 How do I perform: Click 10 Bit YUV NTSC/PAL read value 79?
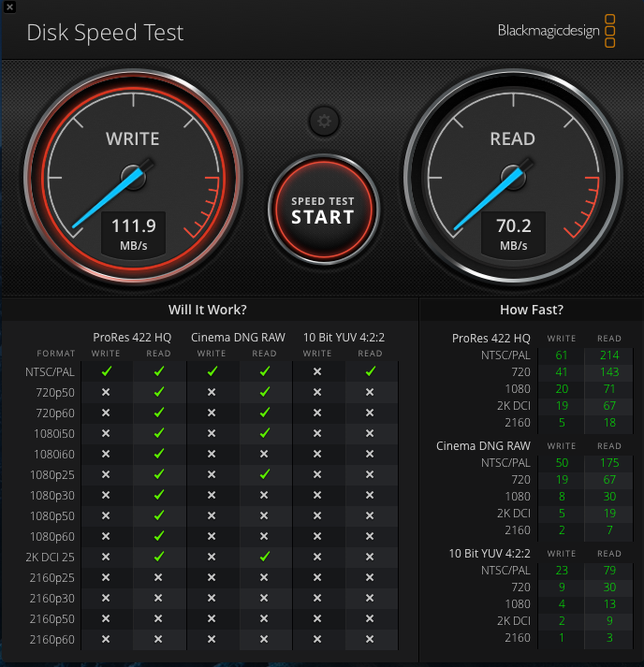click(609, 571)
